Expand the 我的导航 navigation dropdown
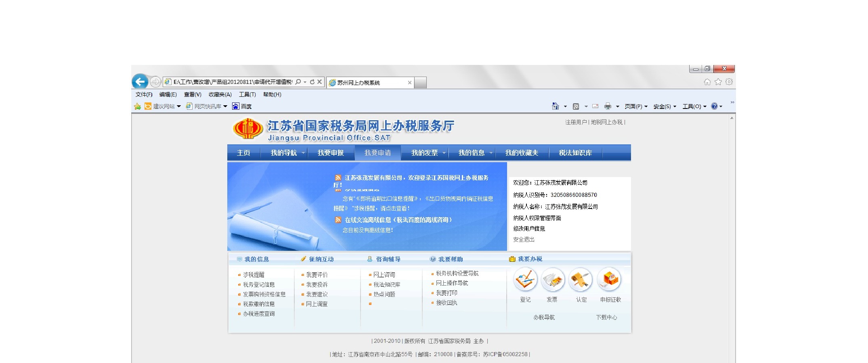Image resolution: width=868 pixels, height=363 pixels. coord(303,153)
